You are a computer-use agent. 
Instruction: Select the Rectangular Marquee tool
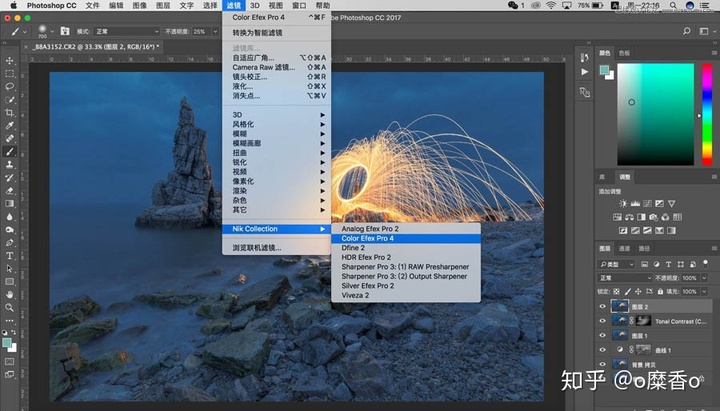(x=9, y=73)
